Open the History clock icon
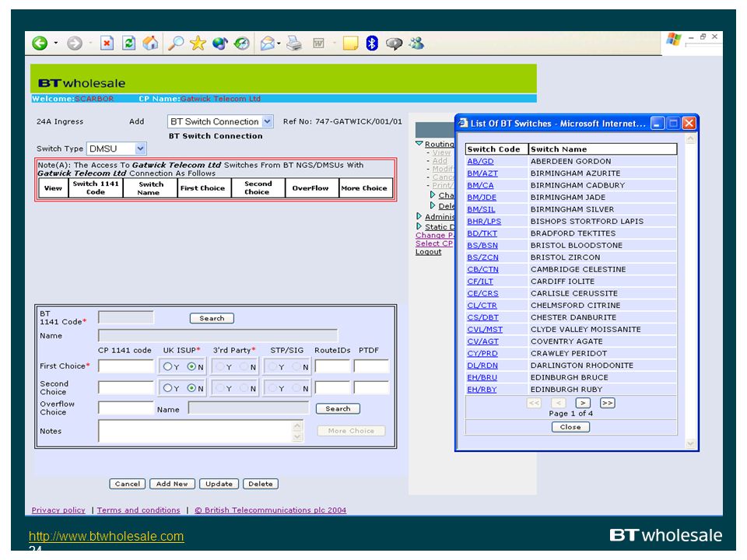Viewport: 747px width, 560px height. pos(242,44)
